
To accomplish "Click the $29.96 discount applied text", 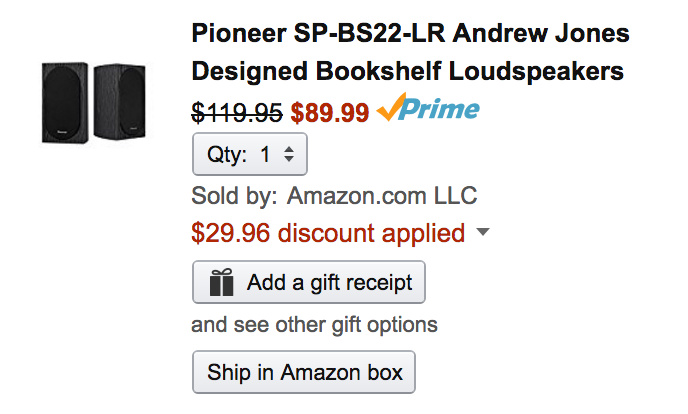I will tap(328, 233).
